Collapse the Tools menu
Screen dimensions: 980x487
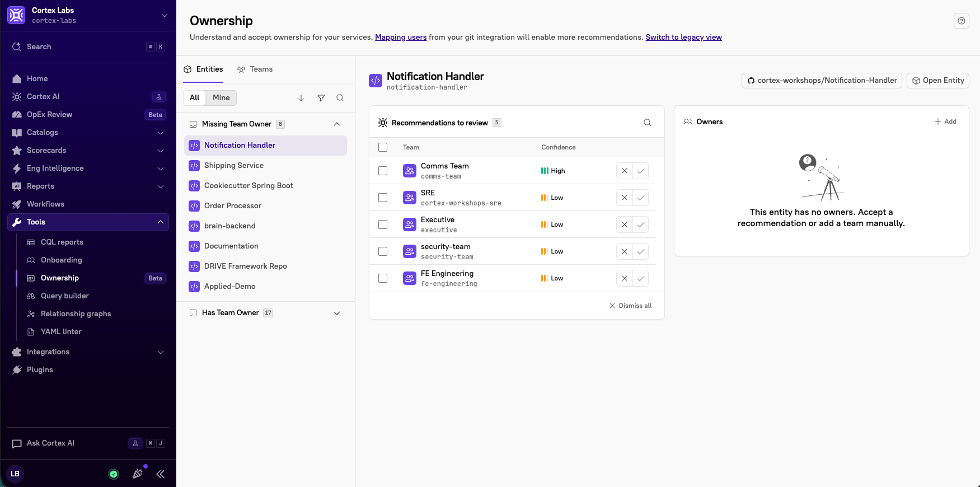[88, 222]
